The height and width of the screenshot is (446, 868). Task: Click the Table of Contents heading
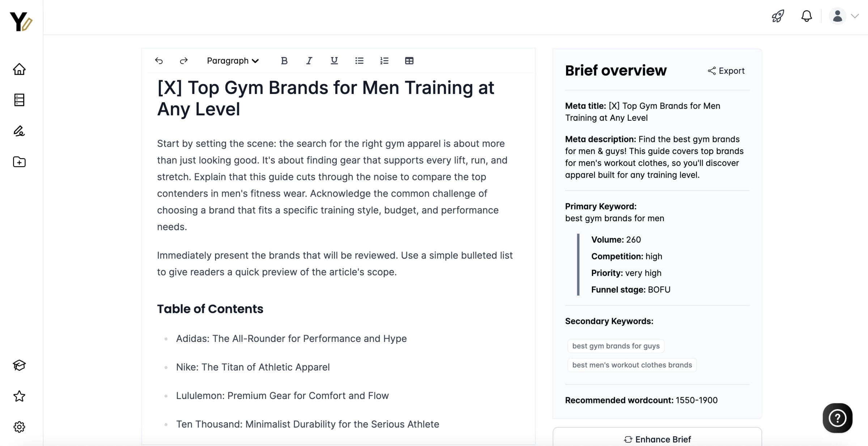click(210, 309)
